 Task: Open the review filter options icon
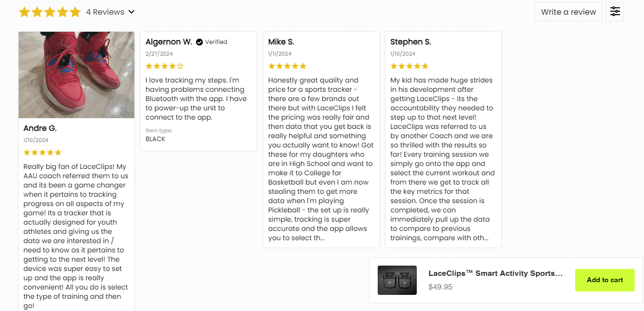point(615,12)
